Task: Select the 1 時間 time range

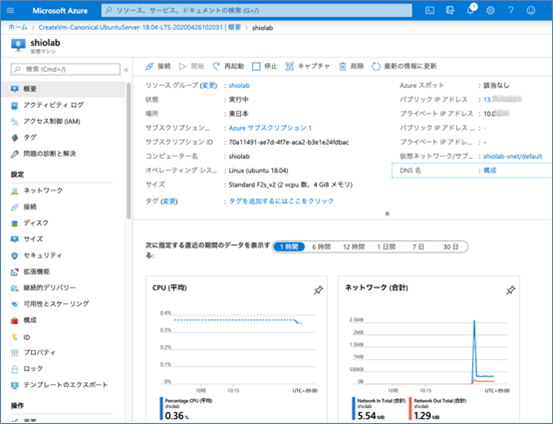Action: [289, 247]
